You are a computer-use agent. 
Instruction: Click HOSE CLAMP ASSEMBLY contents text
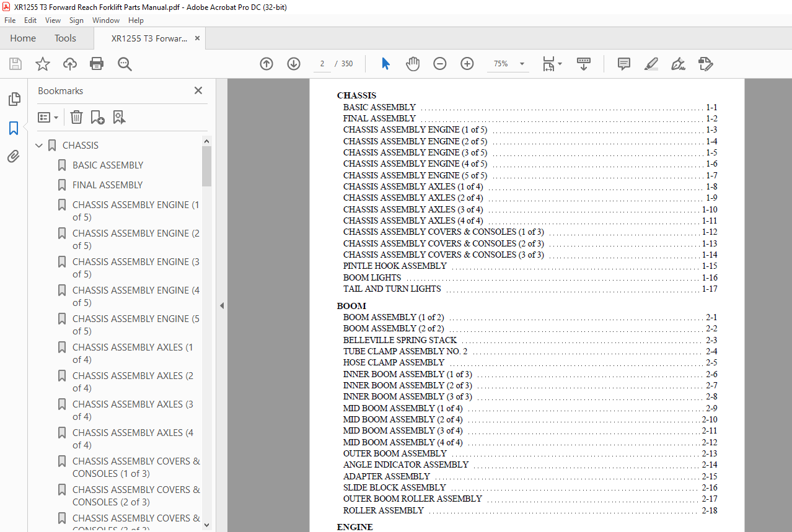(394, 362)
